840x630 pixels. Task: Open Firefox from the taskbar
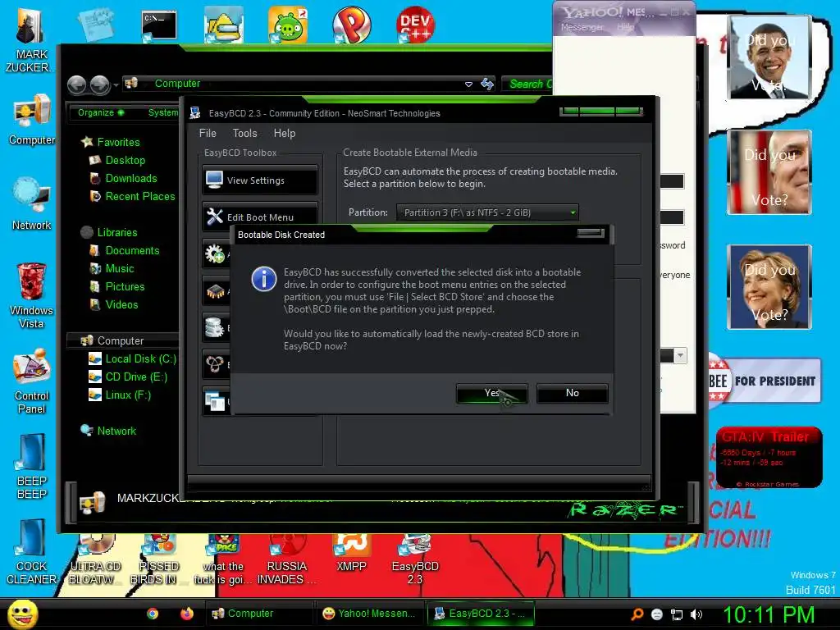click(186, 614)
